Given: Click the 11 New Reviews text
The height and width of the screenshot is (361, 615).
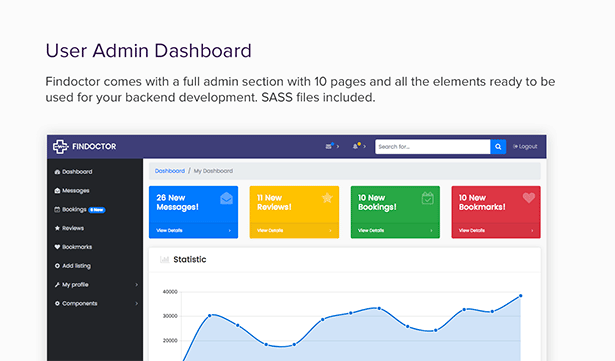Looking at the screenshot, I should (x=274, y=202).
